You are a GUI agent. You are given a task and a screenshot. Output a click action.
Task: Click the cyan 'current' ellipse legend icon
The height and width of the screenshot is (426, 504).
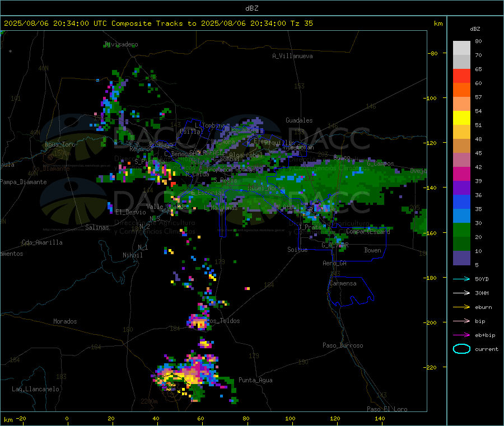coord(461,349)
